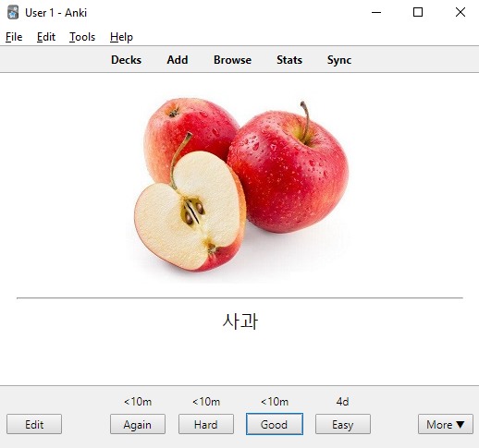Open the File menu
479x448 pixels.
tap(14, 37)
